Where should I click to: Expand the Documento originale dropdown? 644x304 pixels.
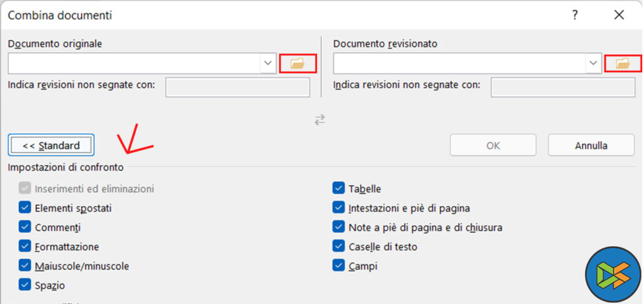click(x=269, y=63)
